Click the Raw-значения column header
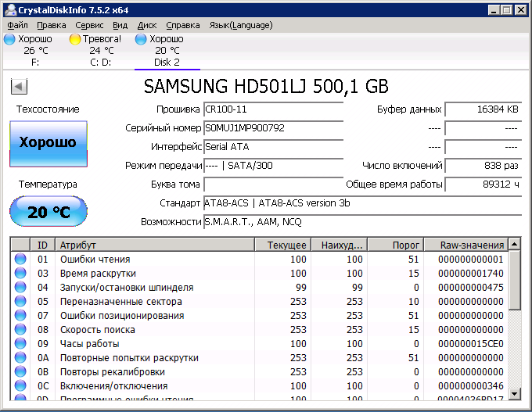 coord(465,245)
